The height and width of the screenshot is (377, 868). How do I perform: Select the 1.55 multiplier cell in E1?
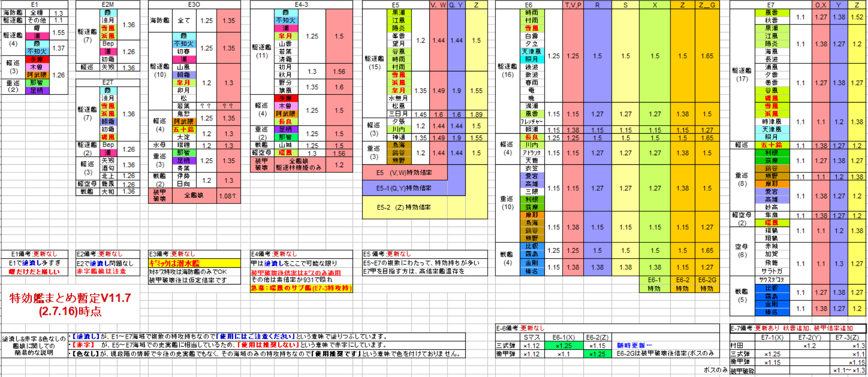click(59, 33)
